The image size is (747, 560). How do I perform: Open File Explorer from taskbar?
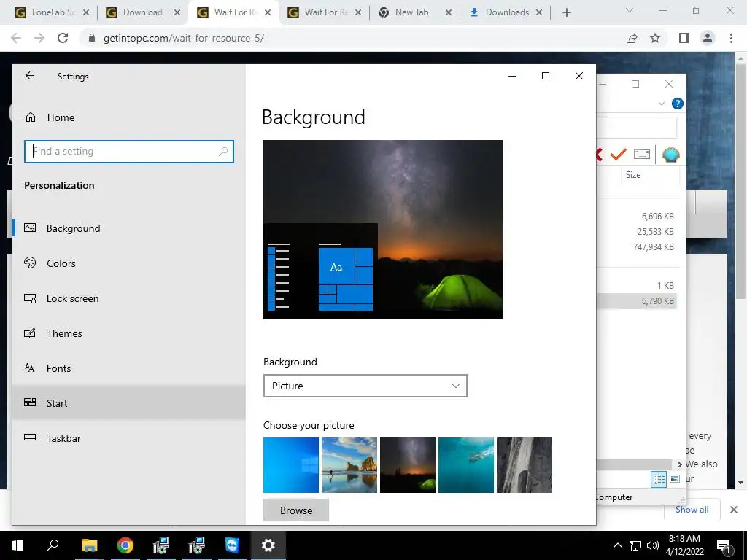point(89,545)
